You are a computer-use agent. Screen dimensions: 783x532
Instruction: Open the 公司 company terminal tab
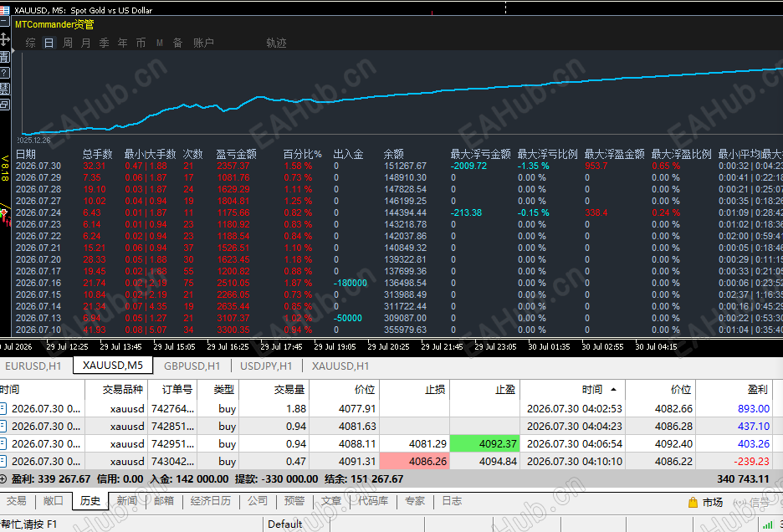click(258, 501)
